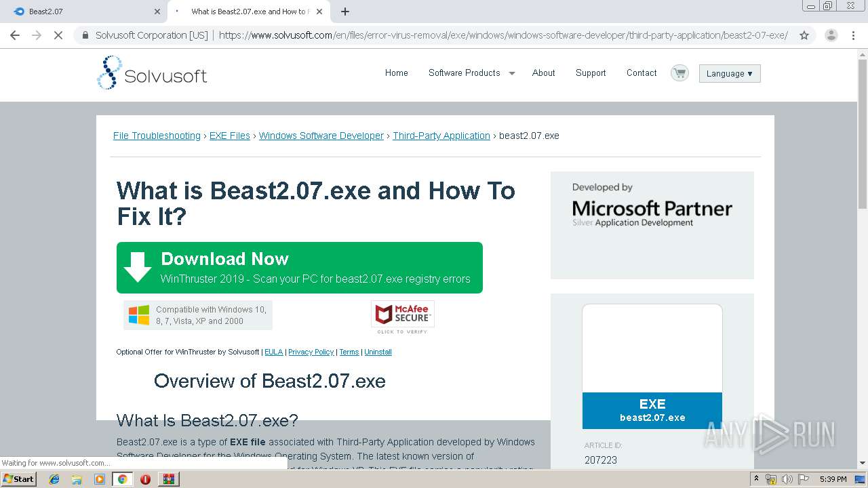Switch to Chrome in the taskbar

click(x=122, y=479)
